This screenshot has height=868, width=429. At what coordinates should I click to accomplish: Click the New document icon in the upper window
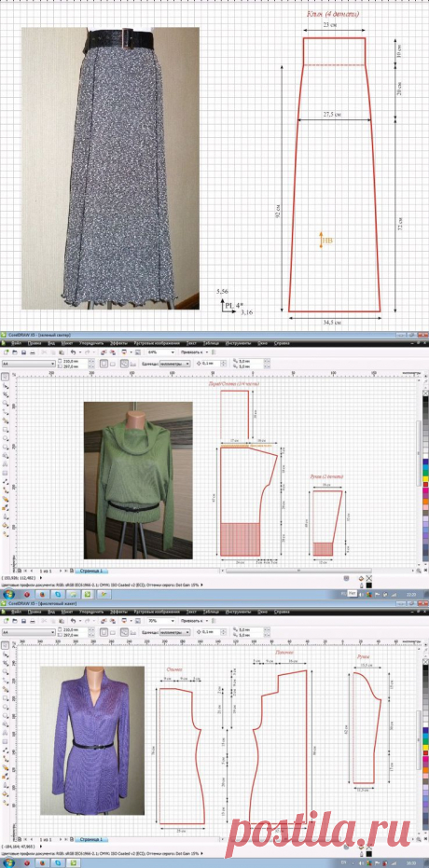coord(6,352)
